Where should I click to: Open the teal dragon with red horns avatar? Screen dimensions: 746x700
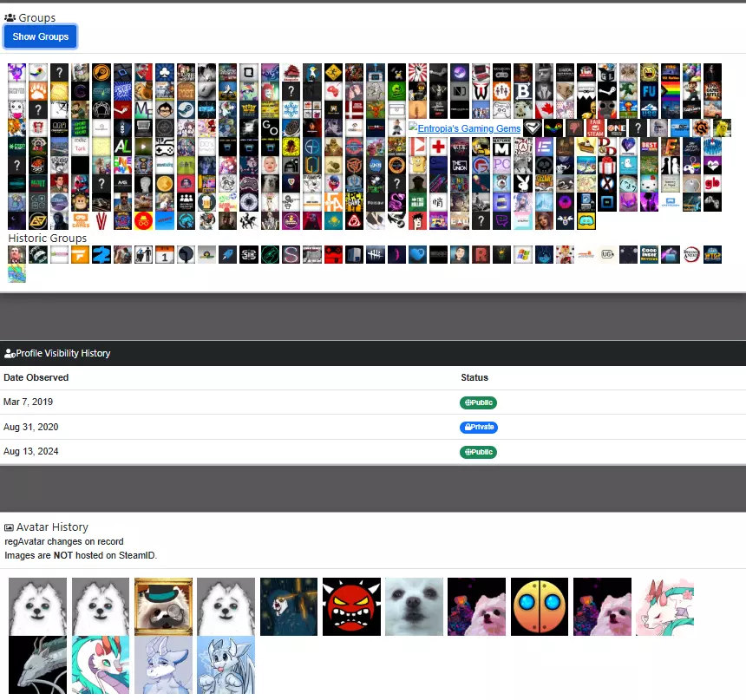click(x=101, y=664)
